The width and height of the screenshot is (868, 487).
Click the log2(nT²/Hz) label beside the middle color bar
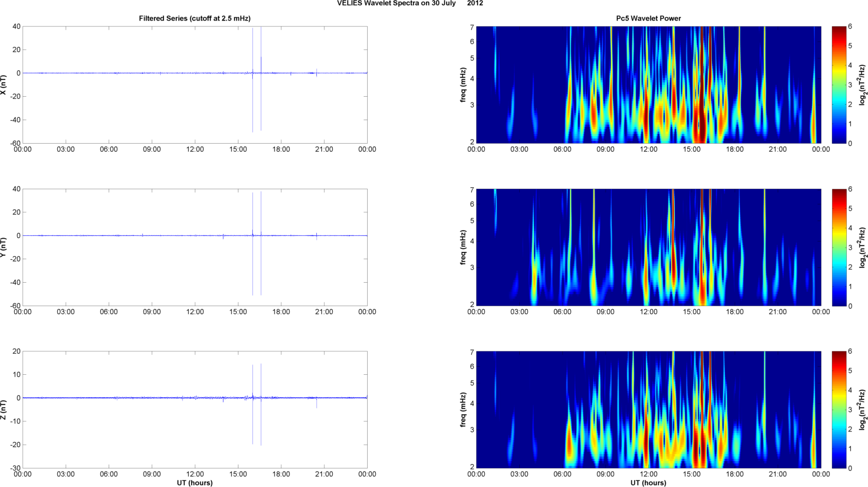pos(863,247)
